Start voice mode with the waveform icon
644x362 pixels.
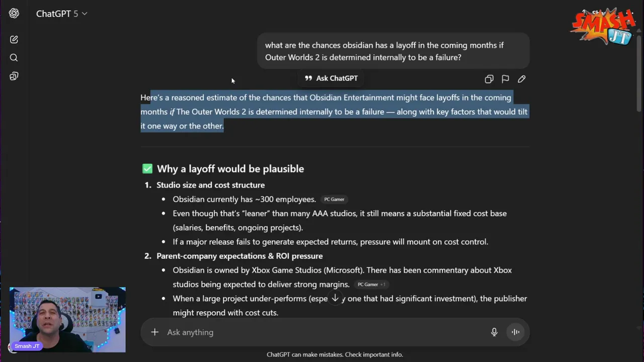point(515,332)
